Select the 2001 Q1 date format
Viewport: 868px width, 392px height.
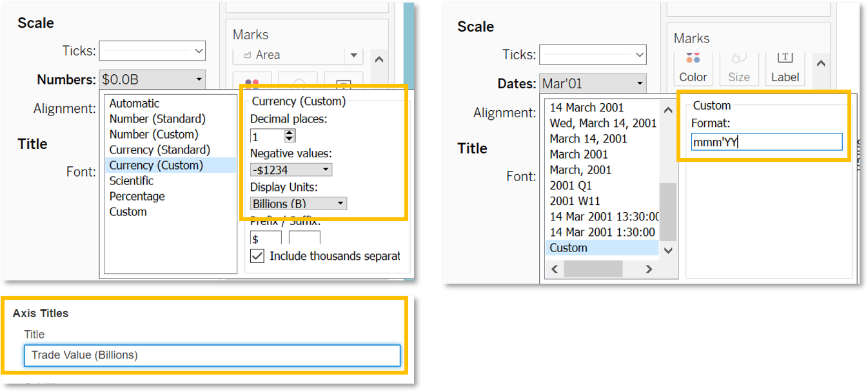click(x=571, y=185)
